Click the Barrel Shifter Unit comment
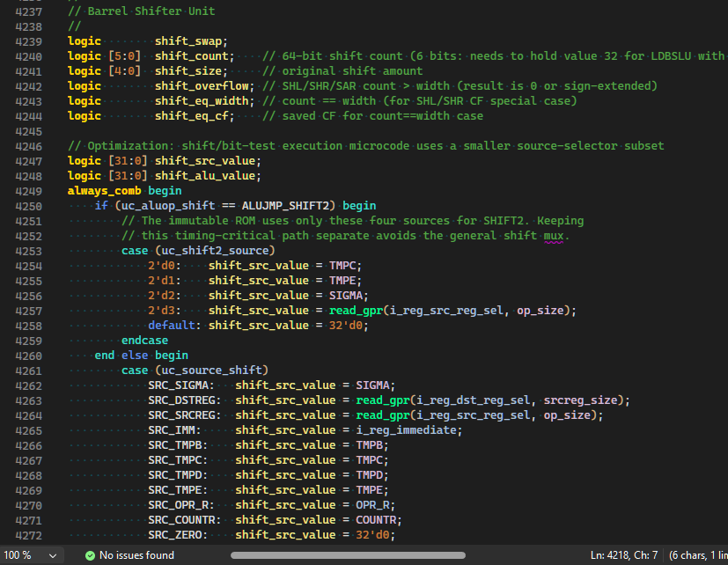The image size is (728, 565). [x=141, y=11]
